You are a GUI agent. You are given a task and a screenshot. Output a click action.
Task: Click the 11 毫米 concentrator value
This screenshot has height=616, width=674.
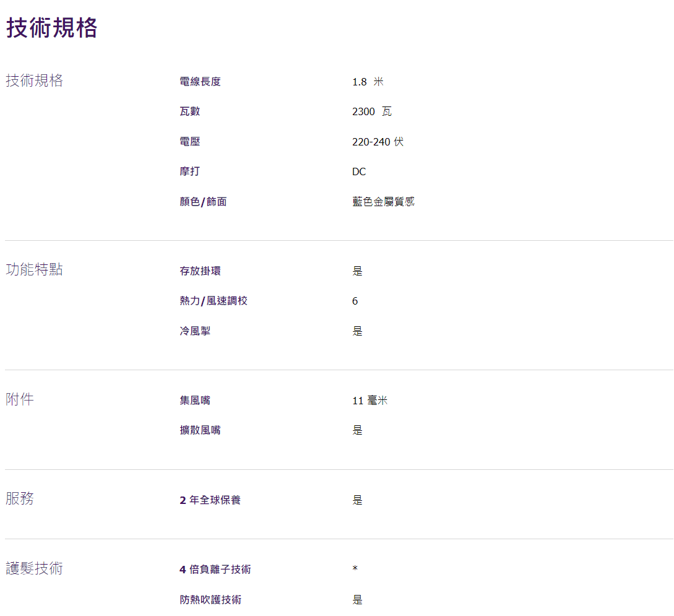pyautogui.click(x=369, y=401)
